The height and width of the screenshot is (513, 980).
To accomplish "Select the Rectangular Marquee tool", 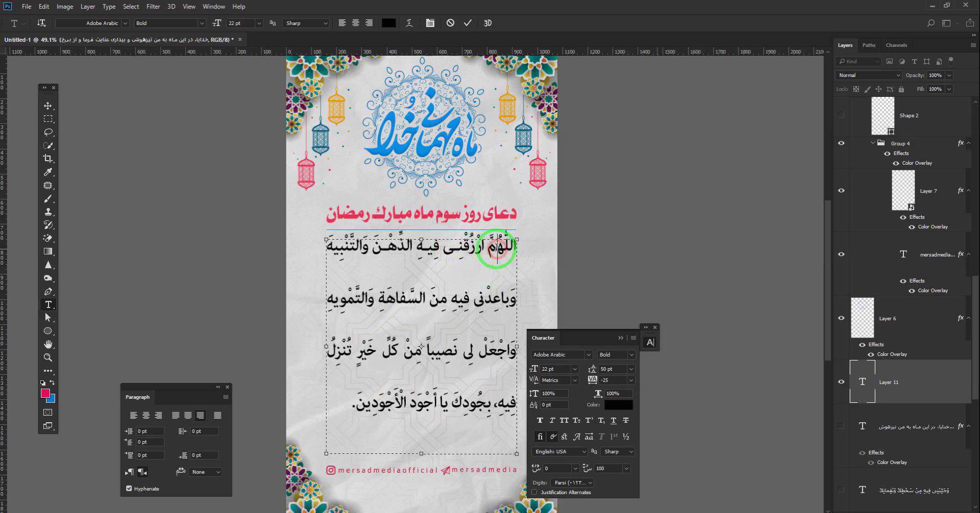I will point(48,119).
